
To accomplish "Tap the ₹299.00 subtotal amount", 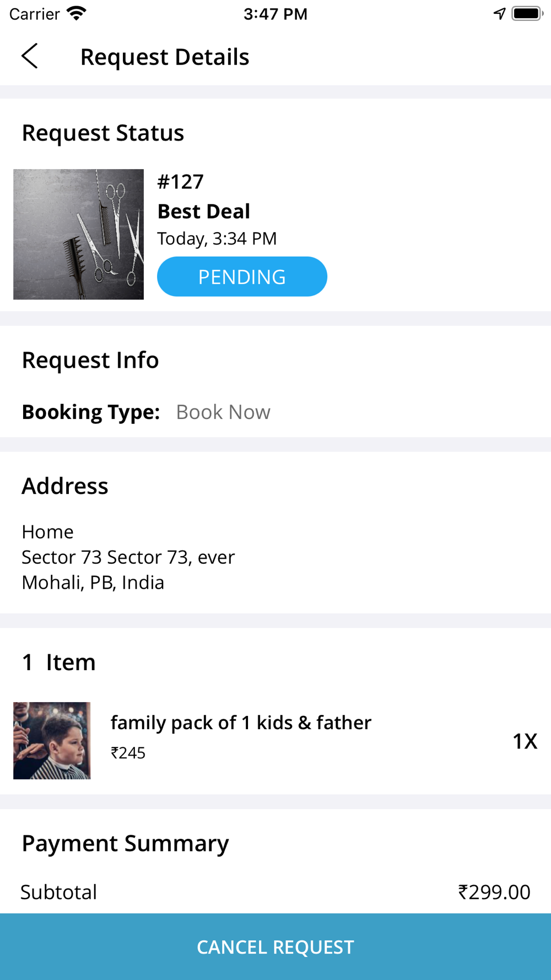I will point(494,892).
